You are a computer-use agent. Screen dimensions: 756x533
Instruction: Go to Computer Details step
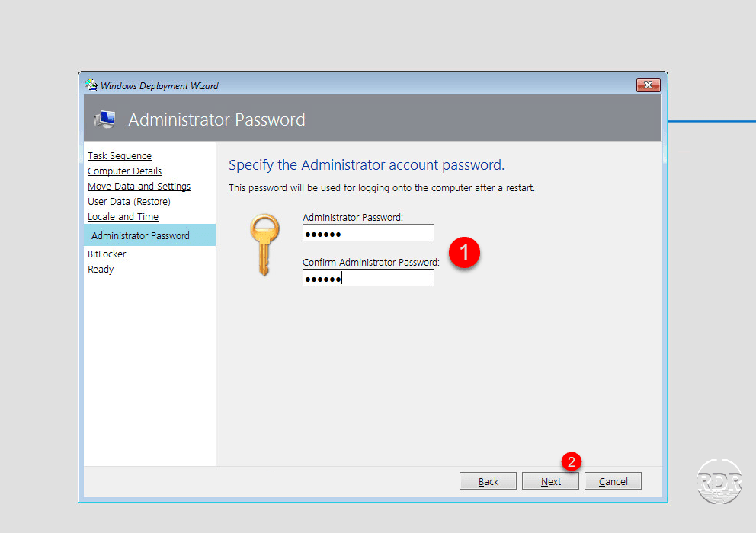[124, 171]
